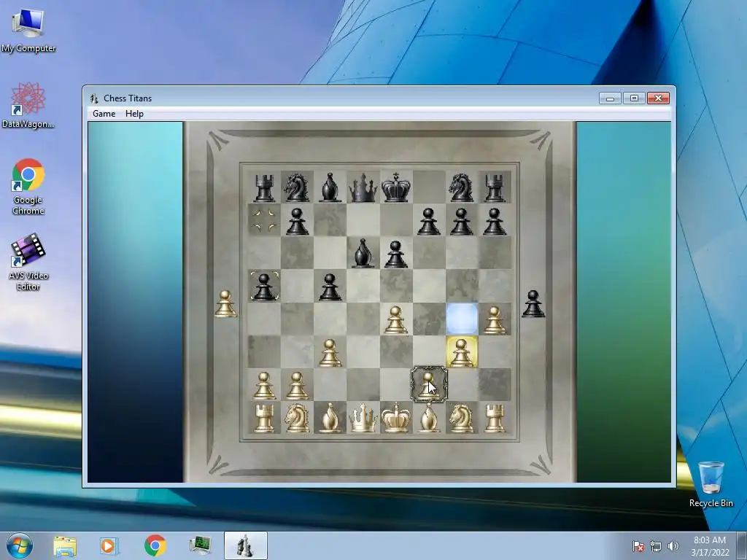Launch Windows Media Player from the taskbar
The image size is (747, 560).
point(108,545)
